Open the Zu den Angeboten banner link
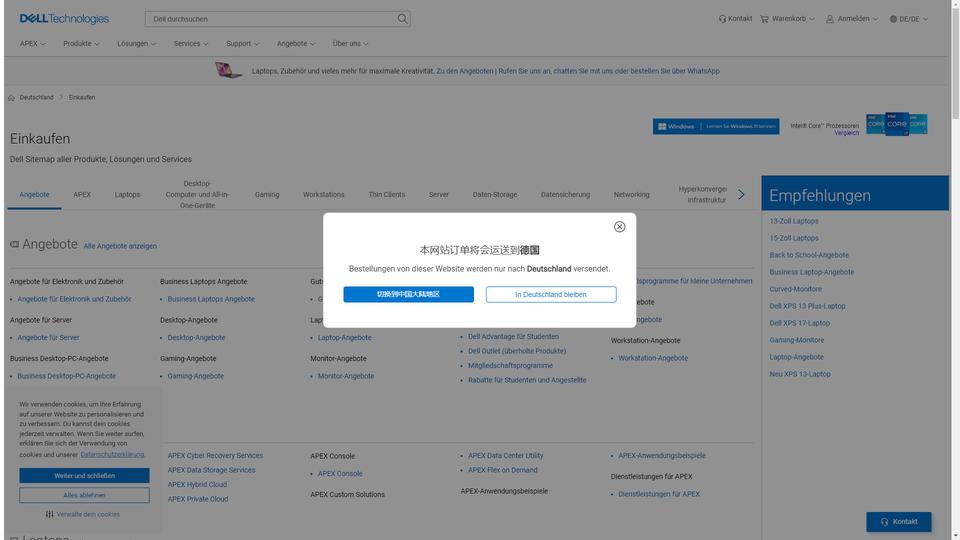 464,71
